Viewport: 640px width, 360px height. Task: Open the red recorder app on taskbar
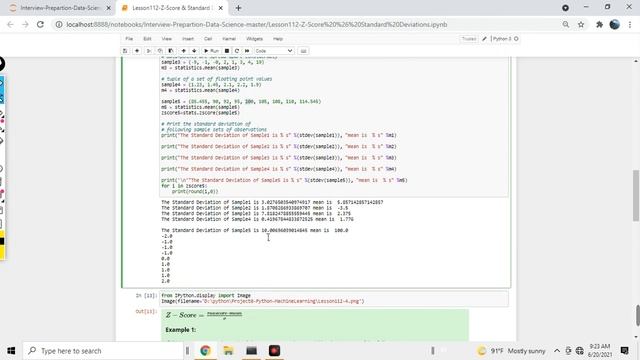pos(274,351)
